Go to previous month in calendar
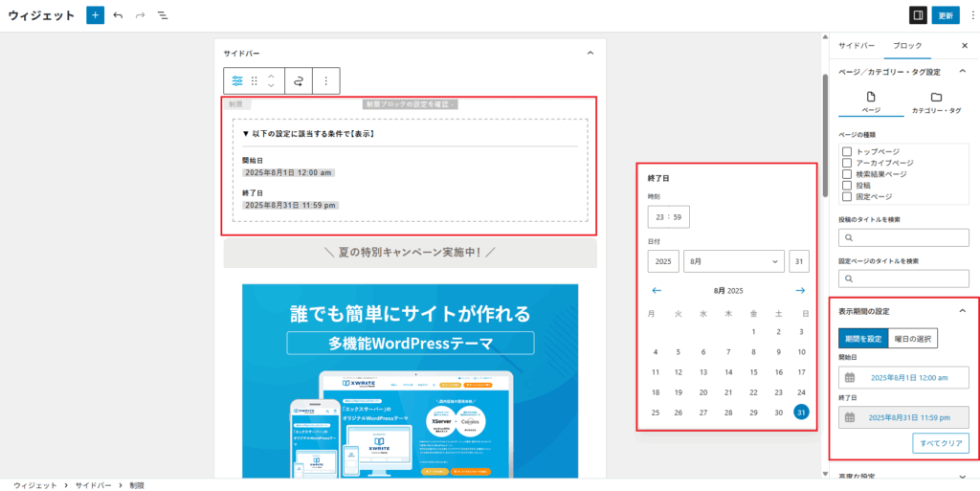The width and height of the screenshot is (980, 491). tap(657, 290)
